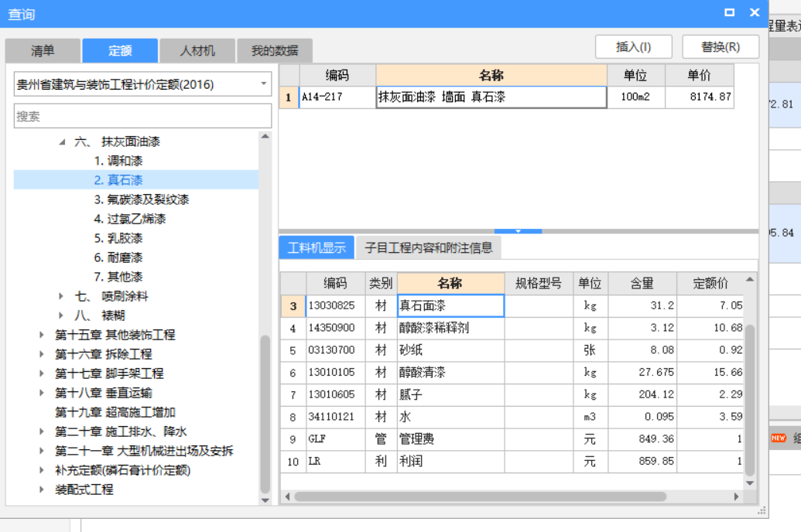Select the 管理费 row
The width and height of the screenshot is (801, 532).
[512, 439]
